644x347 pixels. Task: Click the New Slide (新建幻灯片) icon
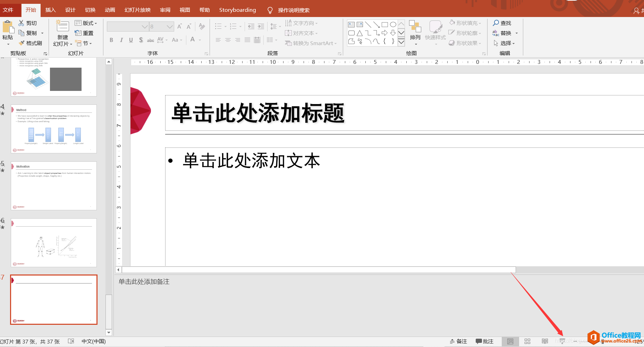click(x=63, y=26)
